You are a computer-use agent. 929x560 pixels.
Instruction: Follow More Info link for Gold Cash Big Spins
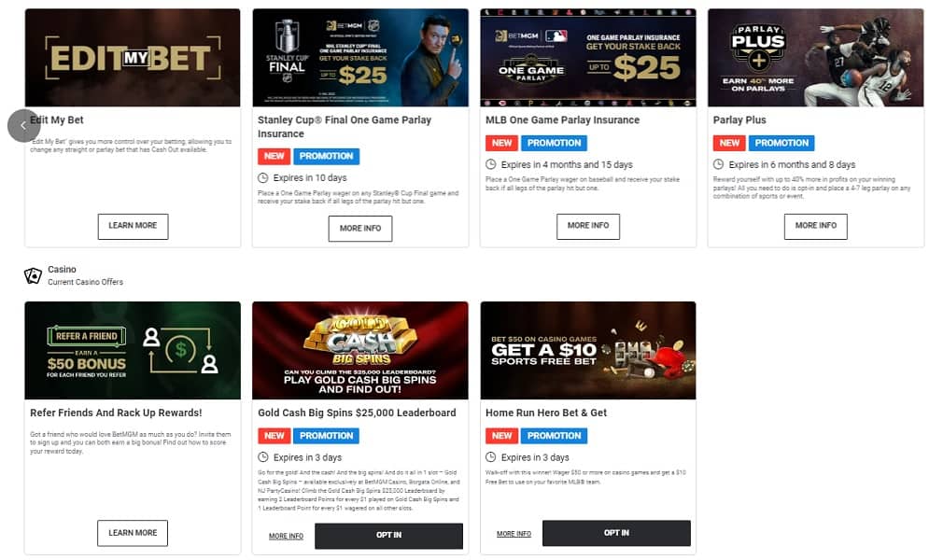[286, 537]
